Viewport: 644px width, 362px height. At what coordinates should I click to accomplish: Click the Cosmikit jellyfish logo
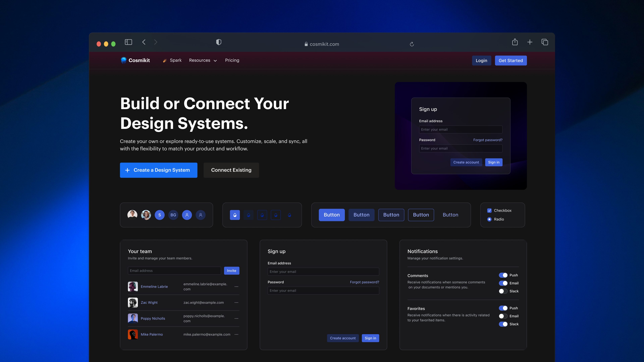point(123,60)
